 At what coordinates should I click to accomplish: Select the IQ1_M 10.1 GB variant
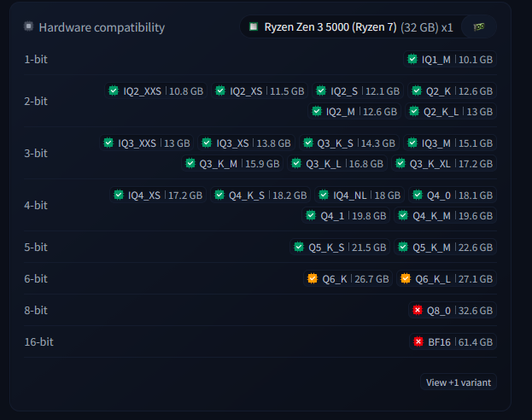point(450,60)
